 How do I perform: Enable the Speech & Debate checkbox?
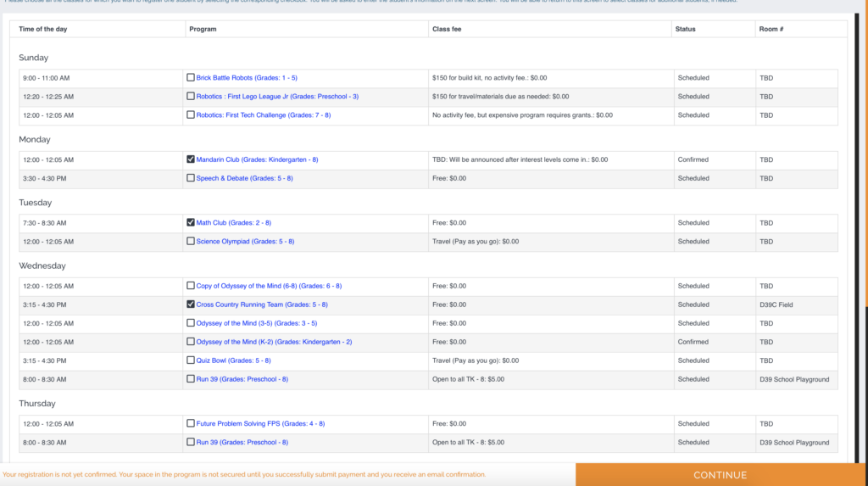[191, 178]
